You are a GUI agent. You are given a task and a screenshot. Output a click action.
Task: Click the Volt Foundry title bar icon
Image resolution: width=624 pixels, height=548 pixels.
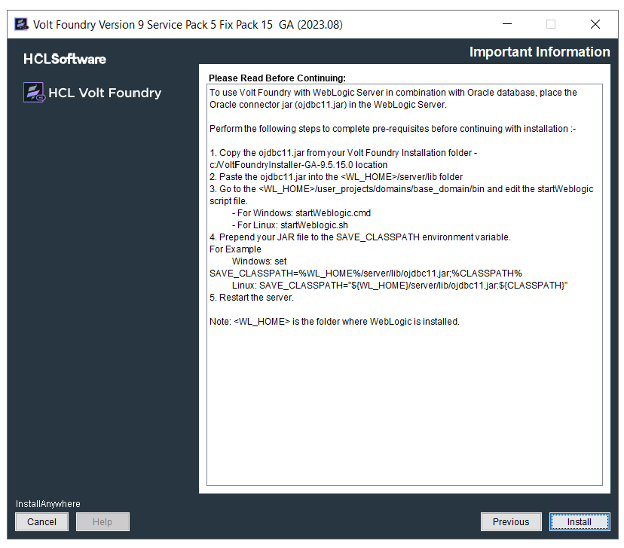click(x=21, y=24)
